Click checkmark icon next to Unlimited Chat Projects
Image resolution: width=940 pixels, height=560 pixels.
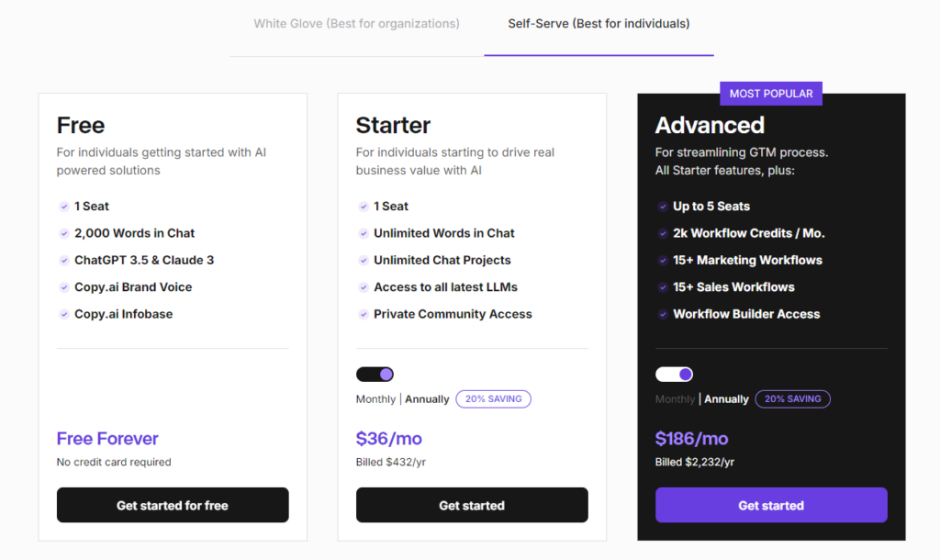[x=363, y=260]
